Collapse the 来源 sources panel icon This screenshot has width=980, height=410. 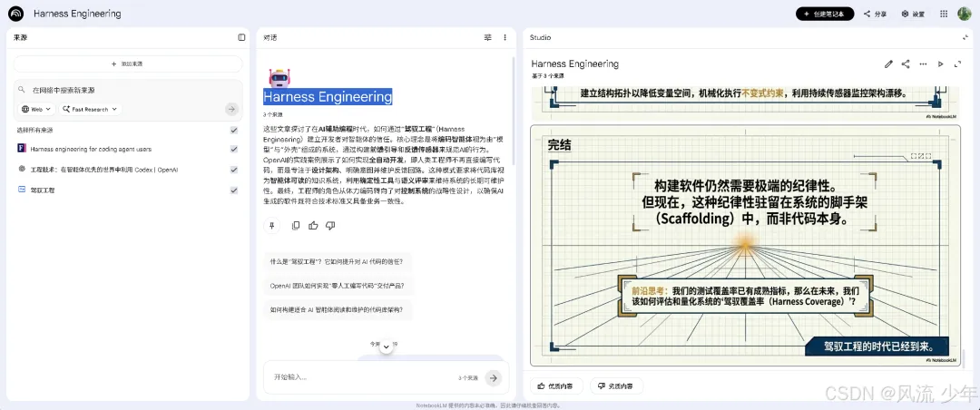242,37
